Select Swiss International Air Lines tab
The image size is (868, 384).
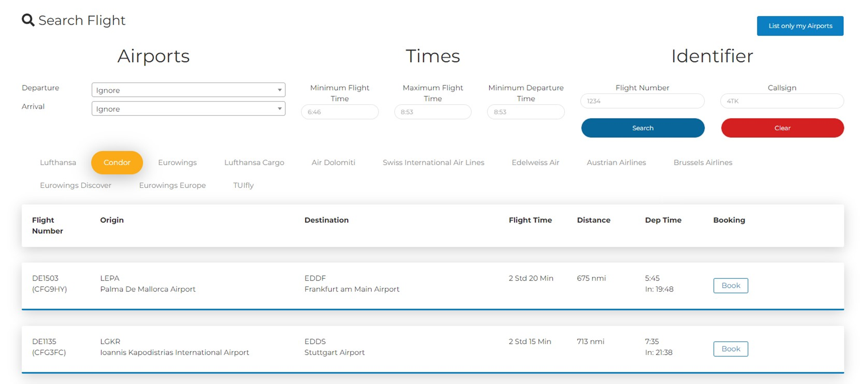point(433,163)
